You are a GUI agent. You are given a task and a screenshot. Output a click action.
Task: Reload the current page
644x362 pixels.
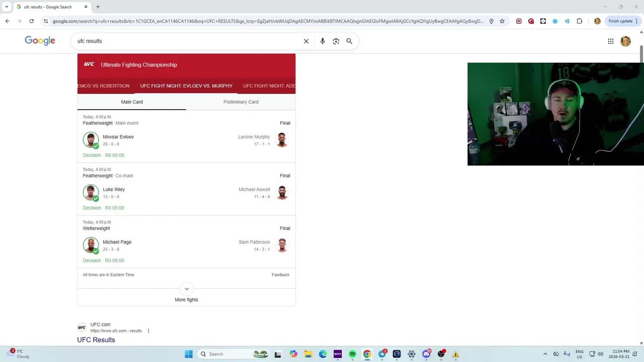tap(31, 21)
